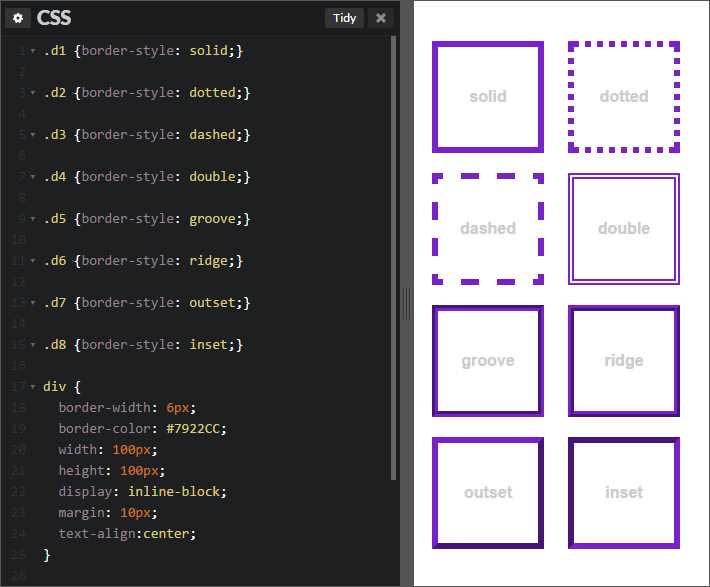Click the #7922CC border-color value
The height and width of the screenshot is (587, 710).
(x=193, y=428)
